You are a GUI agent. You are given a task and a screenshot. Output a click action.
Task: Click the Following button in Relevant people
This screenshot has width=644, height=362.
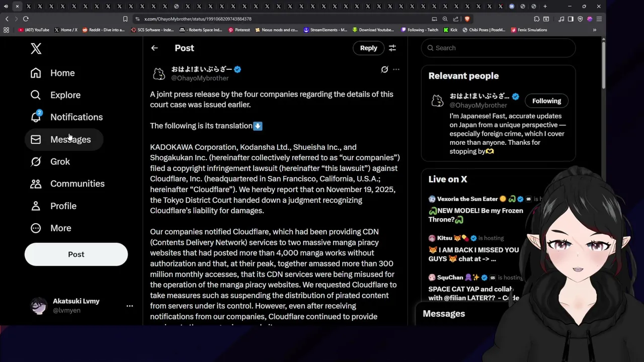click(546, 101)
